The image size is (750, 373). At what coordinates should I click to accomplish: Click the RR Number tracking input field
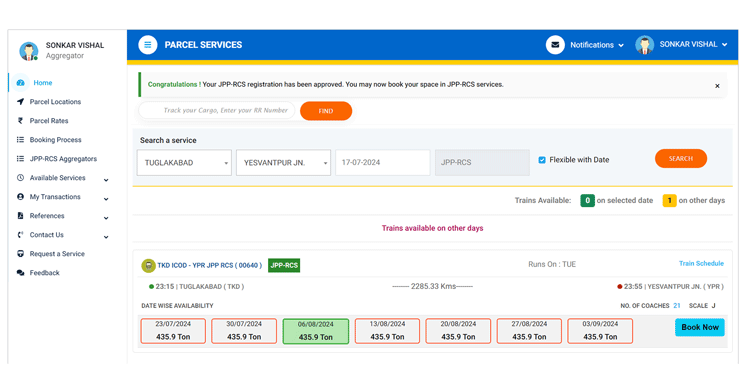[217, 110]
